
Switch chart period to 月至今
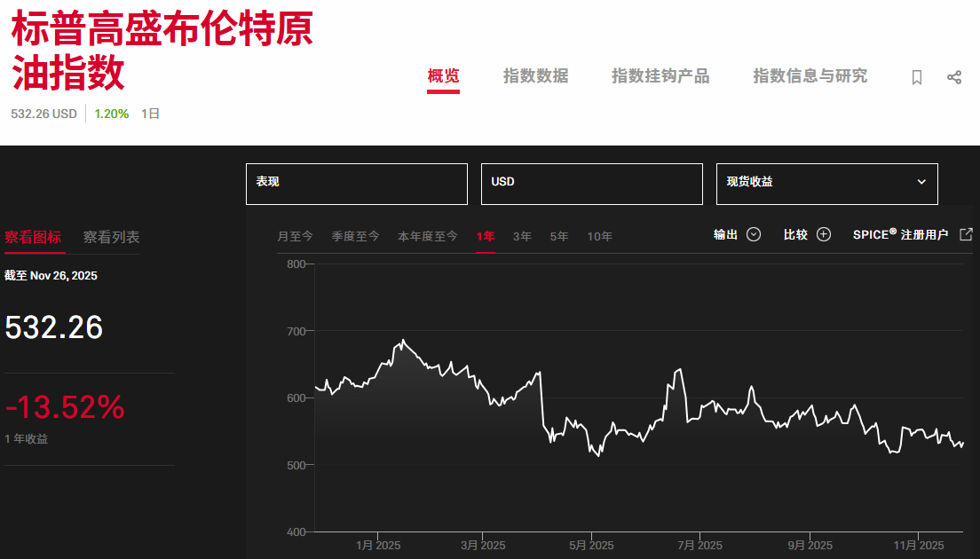pos(294,236)
